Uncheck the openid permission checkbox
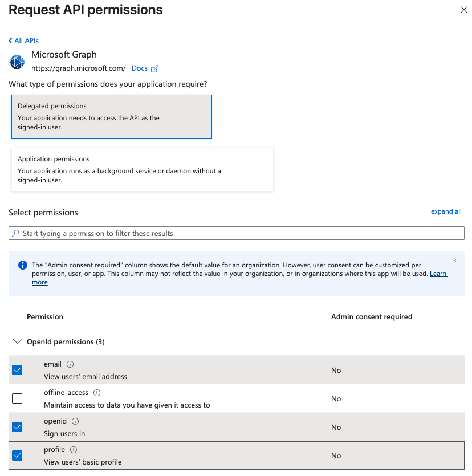This screenshot has height=476, width=472. point(17,427)
